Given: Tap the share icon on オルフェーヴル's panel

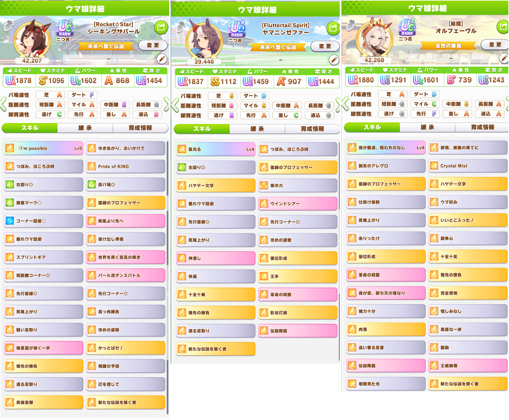Looking at the screenshot, I should [x=503, y=27].
